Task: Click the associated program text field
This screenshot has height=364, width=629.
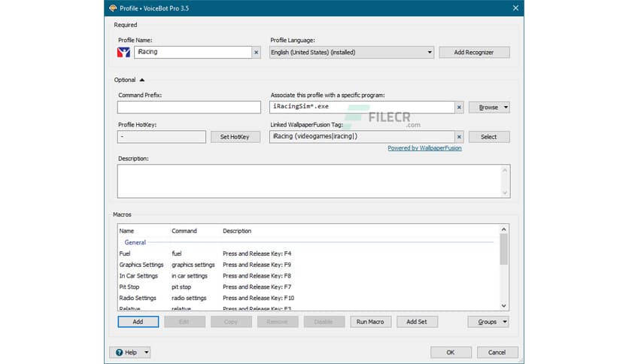Action: click(362, 107)
